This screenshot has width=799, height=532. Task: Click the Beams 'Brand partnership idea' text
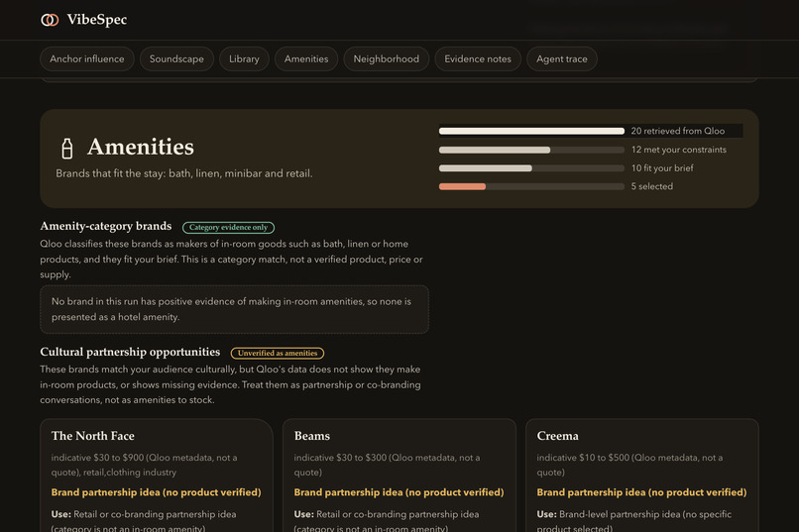coord(399,492)
